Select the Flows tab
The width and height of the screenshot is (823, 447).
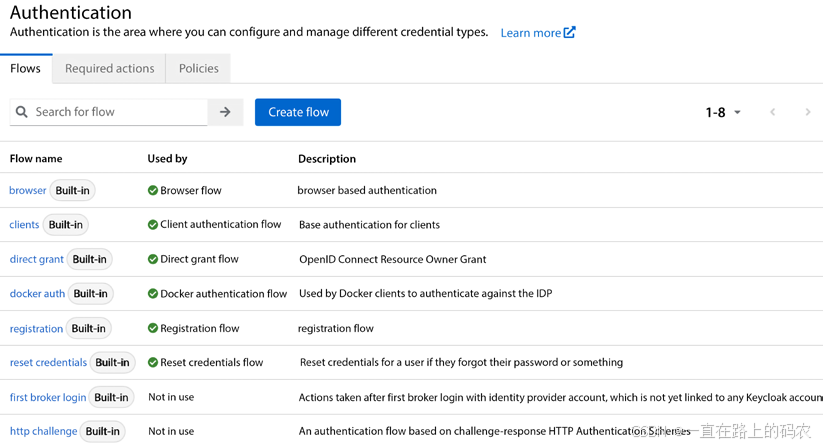tap(25, 68)
